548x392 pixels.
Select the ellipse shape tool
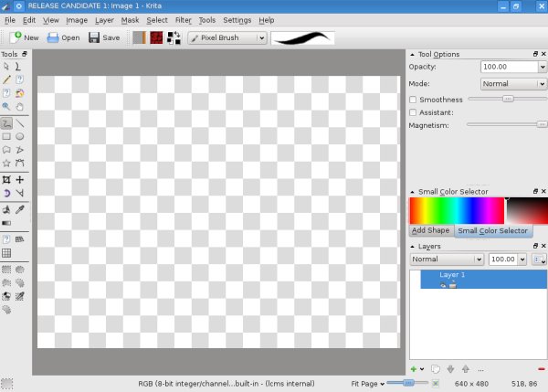pyautogui.click(x=19, y=137)
